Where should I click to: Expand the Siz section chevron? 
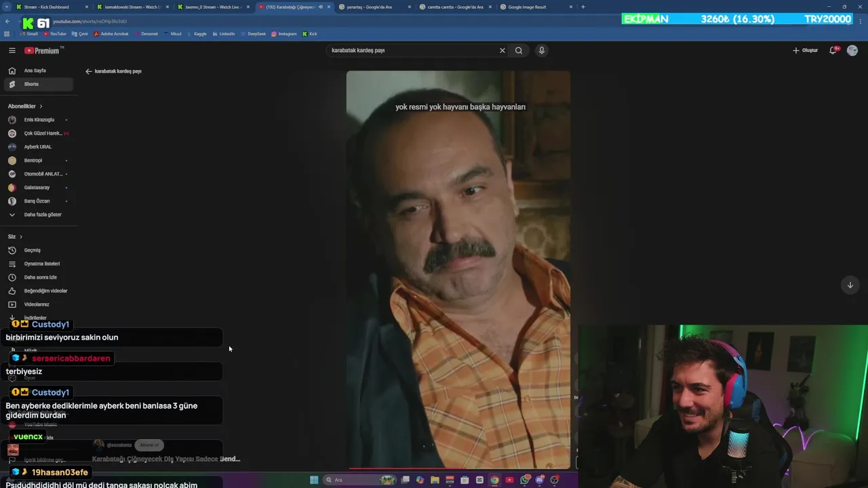pyautogui.click(x=21, y=237)
